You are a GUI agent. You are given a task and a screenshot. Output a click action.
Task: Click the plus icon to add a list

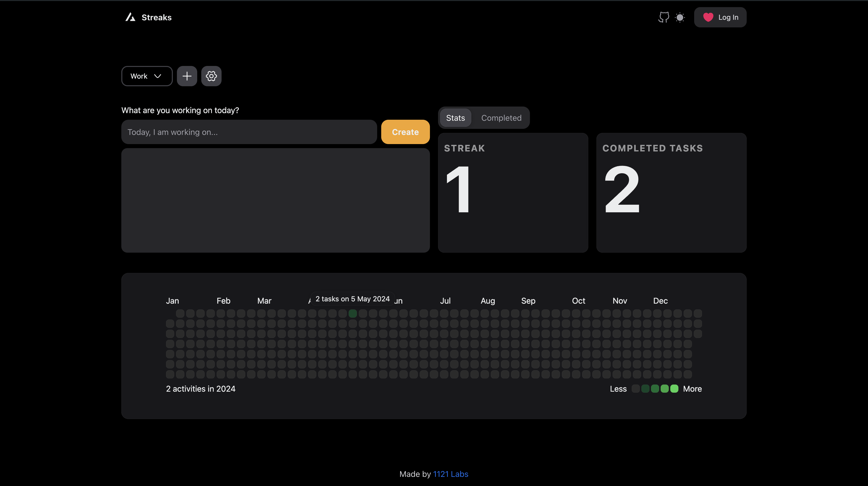[187, 76]
